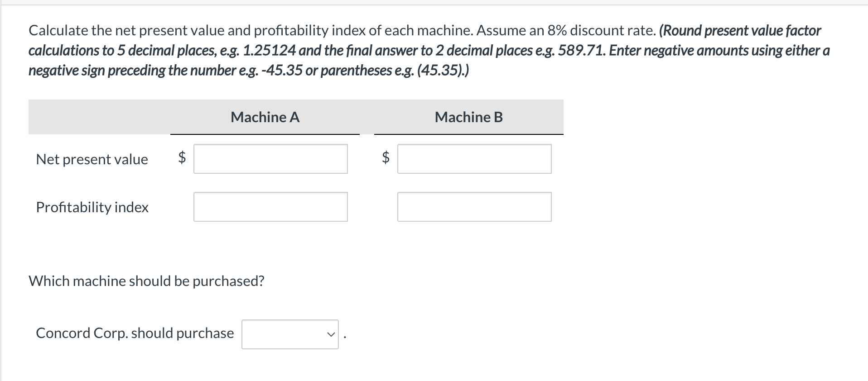Click the Profitability index field for Machine A
This screenshot has width=868, height=381.
click(270, 206)
